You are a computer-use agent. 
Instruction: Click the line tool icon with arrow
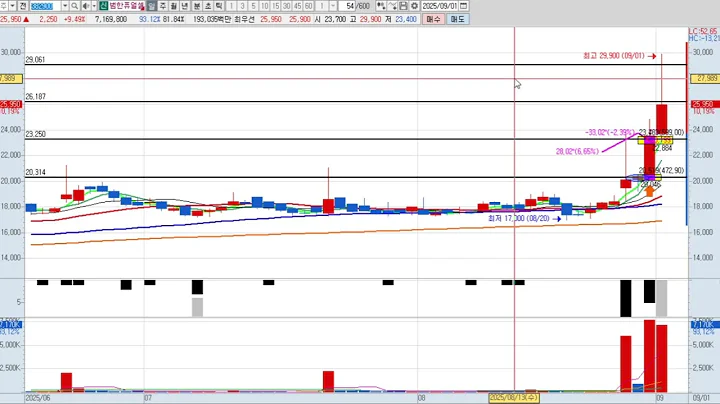click(392, 6)
